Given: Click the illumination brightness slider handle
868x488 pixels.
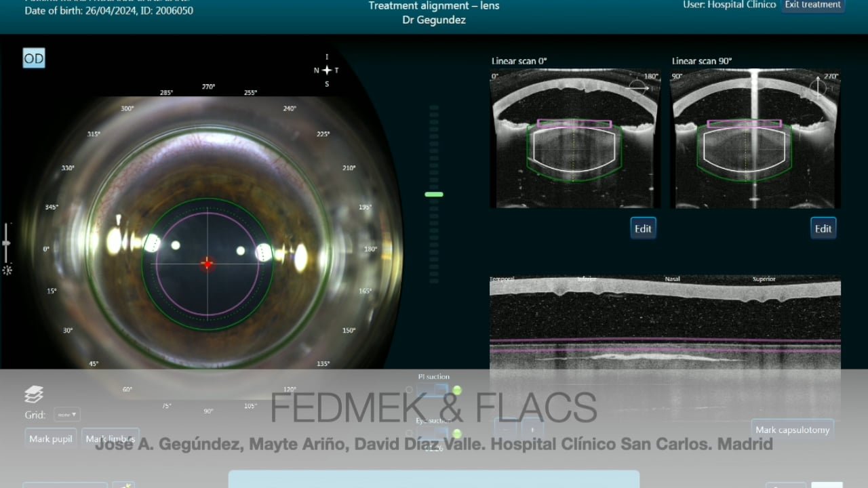Looking at the screenshot, I should point(7,243).
